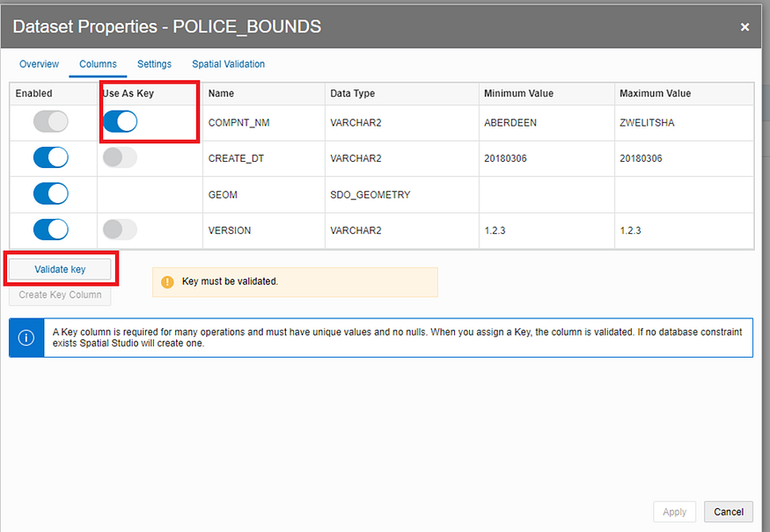Click the 20180306 maximum value cell

coord(684,158)
